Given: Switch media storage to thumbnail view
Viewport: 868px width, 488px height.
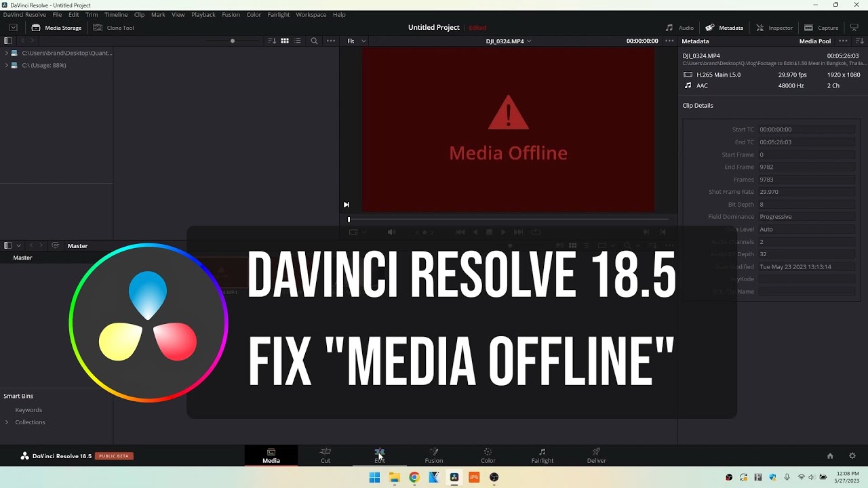Looking at the screenshot, I should (x=285, y=41).
